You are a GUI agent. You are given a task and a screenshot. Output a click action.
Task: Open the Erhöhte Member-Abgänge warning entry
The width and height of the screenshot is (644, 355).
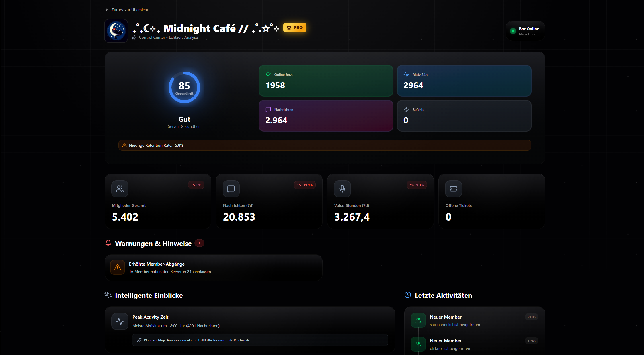coord(213,268)
